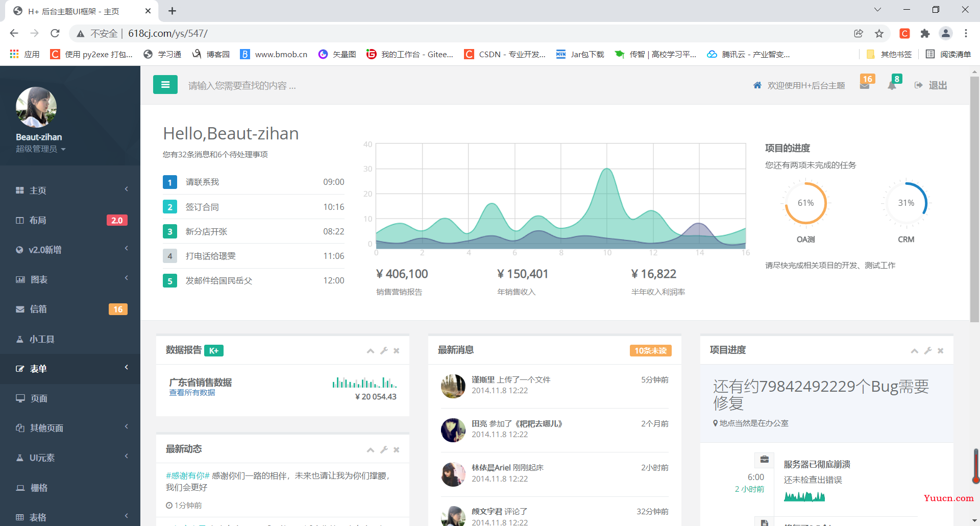Click the bar chart icon next to 图表

click(20, 279)
